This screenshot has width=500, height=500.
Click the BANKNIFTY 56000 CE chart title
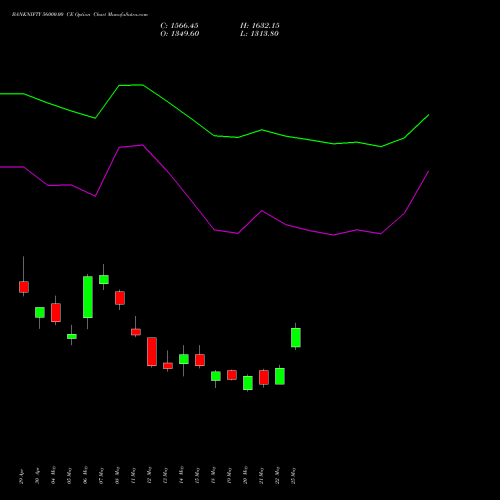(x=80, y=15)
